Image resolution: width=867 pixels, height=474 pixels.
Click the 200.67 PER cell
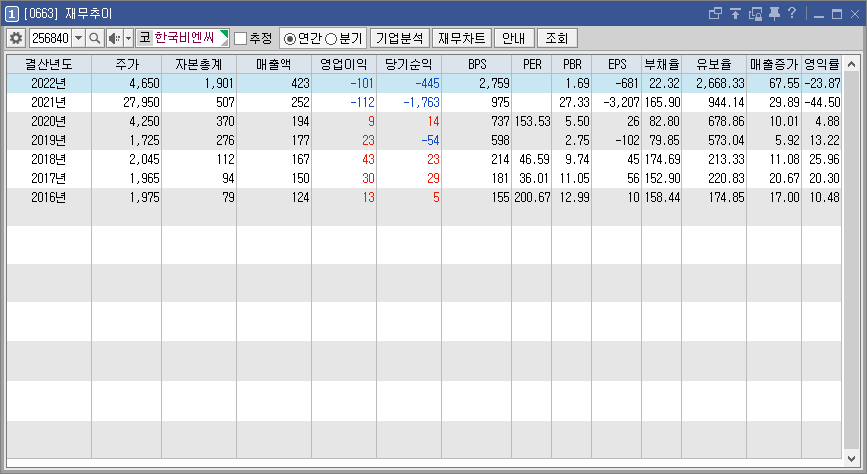531,197
